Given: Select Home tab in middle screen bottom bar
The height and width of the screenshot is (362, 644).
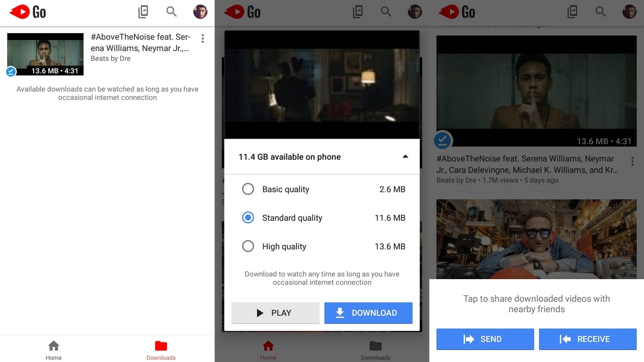Looking at the screenshot, I should tap(268, 350).
